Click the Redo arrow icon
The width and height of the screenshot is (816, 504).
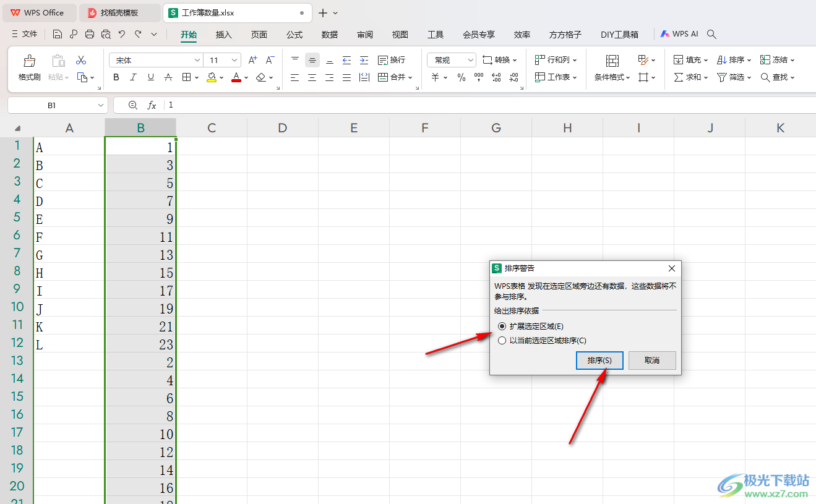point(138,34)
